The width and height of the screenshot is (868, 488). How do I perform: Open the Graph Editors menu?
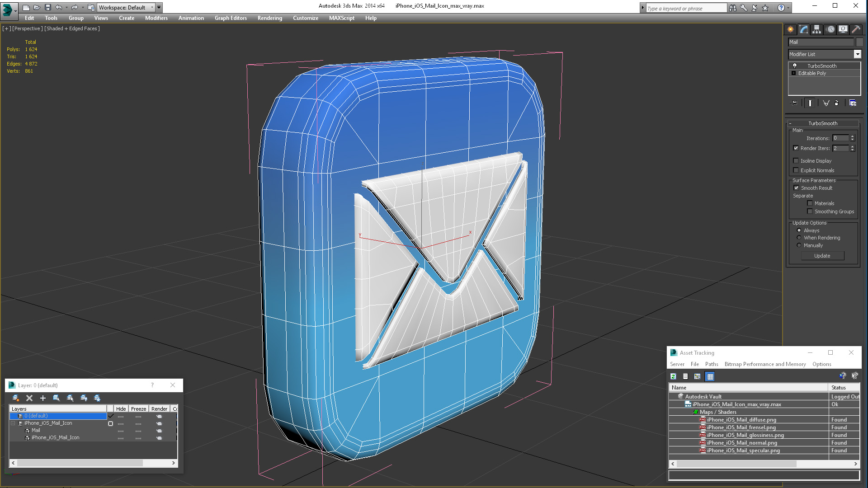[231, 18]
